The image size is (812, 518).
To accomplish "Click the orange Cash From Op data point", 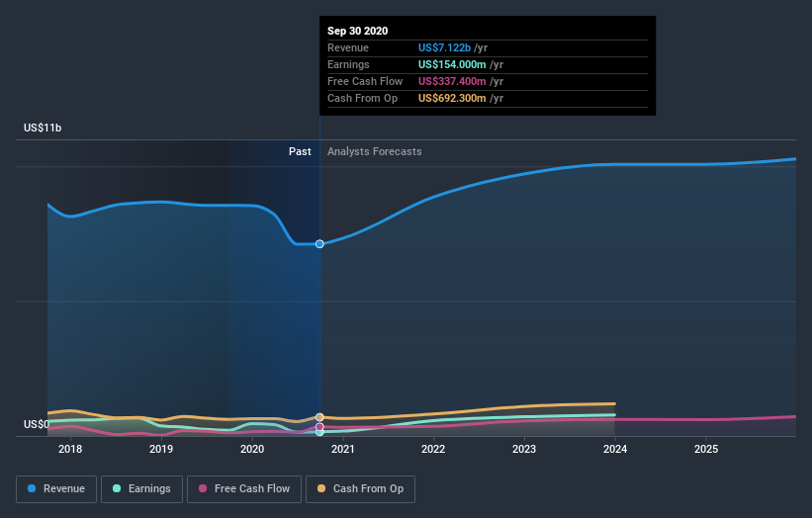I will click(320, 417).
